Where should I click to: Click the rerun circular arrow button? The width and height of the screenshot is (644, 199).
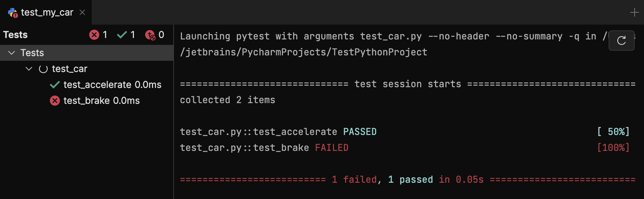click(x=621, y=41)
